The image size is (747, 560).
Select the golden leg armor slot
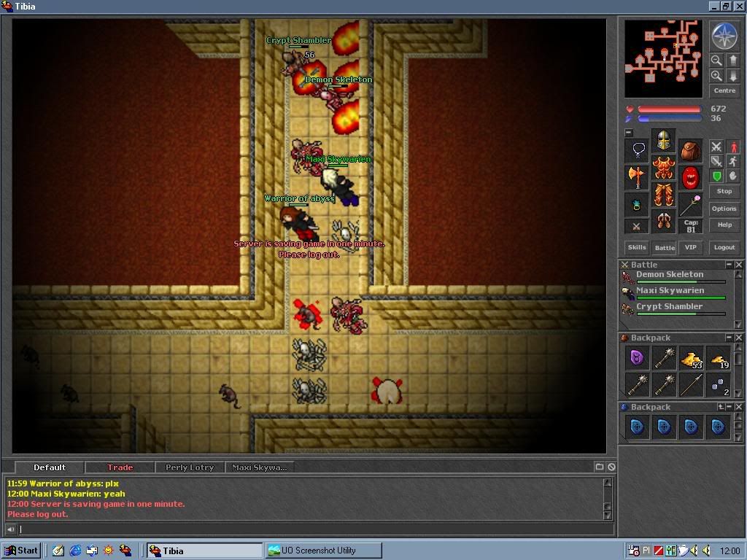(663, 194)
